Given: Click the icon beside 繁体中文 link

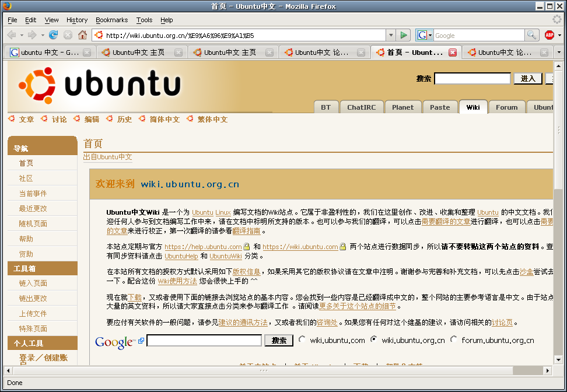Looking at the screenshot, I should (x=190, y=118).
